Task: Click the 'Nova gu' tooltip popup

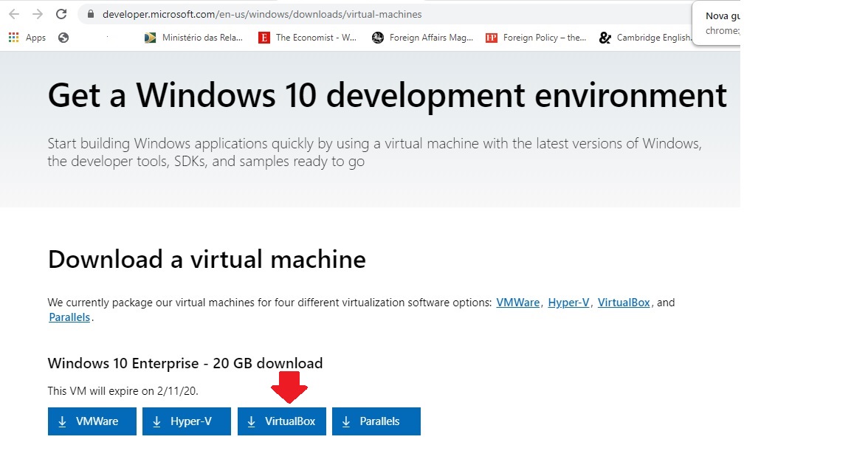Action: (x=716, y=24)
